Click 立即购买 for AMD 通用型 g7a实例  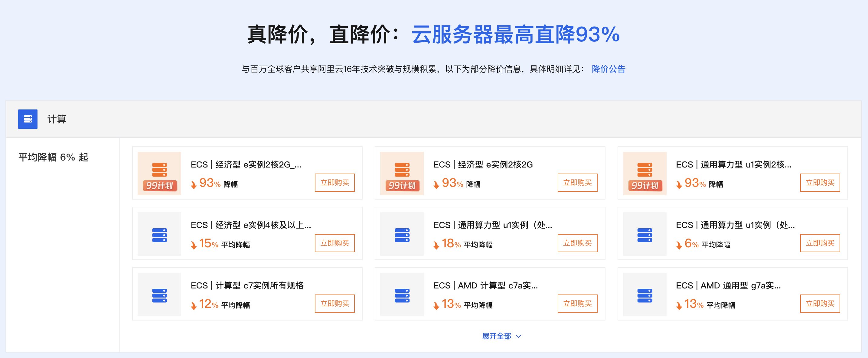coord(820,304)
